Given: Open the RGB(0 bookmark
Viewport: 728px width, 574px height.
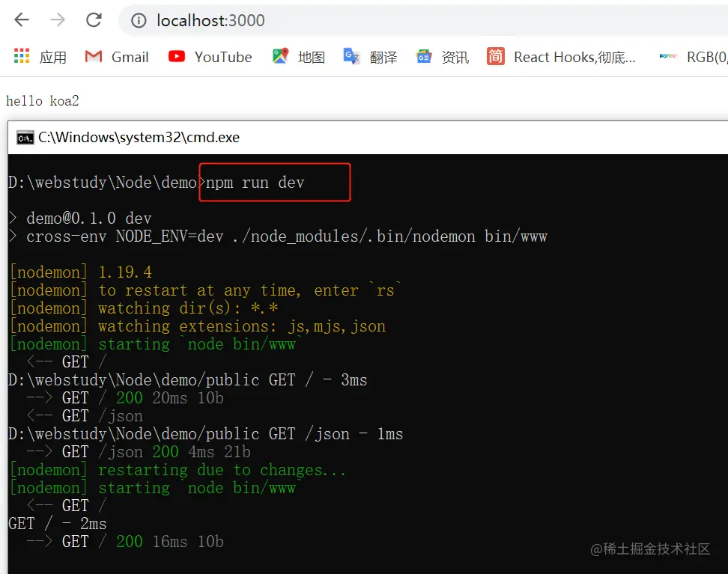Looking at the screenshot, I should point(707,57).
